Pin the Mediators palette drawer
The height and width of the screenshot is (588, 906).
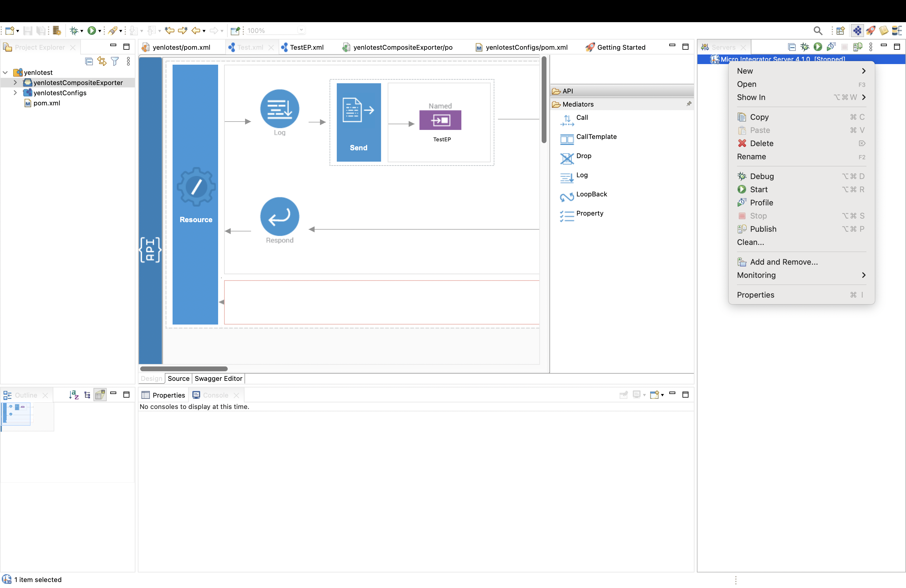689,104
